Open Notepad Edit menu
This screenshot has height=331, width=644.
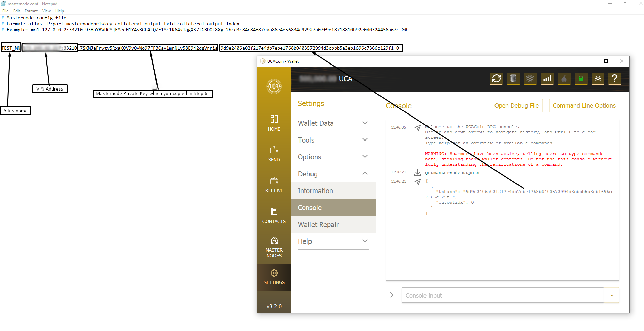tap(17, 11)
